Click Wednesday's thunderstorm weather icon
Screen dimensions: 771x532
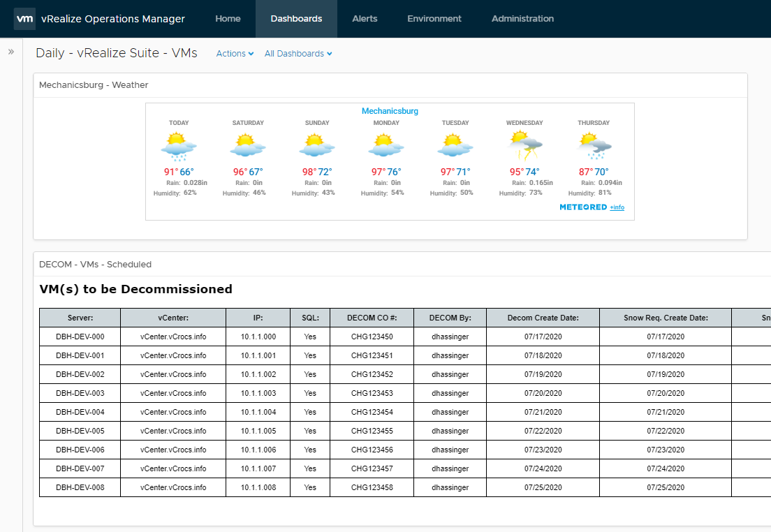point(524,146)
